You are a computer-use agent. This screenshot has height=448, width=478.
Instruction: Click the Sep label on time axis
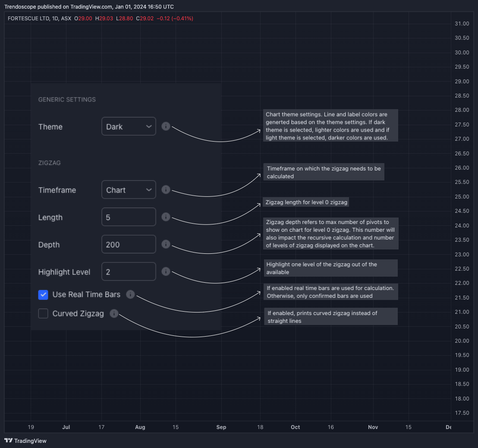click(x=221, y=427)
